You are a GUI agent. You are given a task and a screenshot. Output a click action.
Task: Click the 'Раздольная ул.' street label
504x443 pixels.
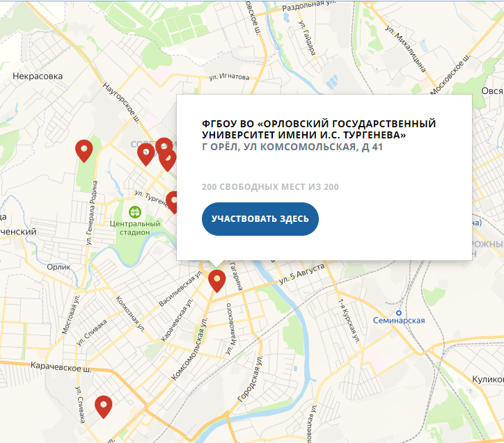coord(308,6)
